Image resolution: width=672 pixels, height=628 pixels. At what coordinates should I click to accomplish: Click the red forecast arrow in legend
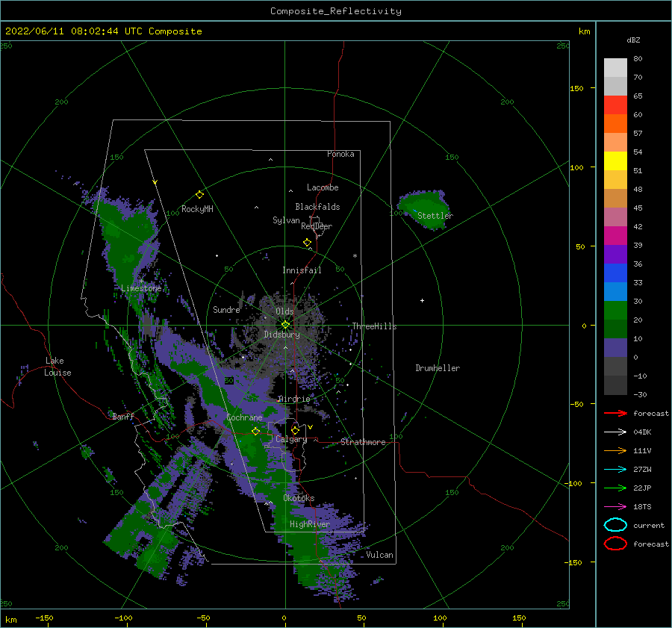click(615, 413)
